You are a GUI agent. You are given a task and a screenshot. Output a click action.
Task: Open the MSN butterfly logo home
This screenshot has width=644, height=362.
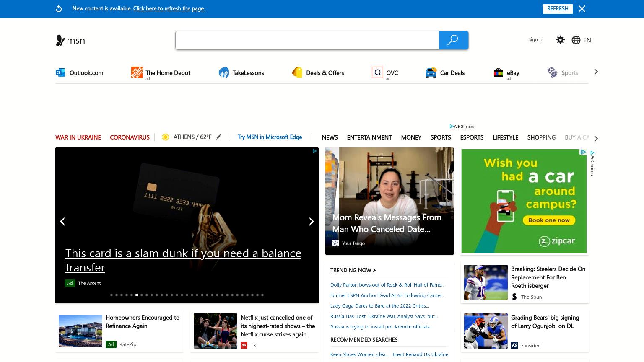(x=70, y=40)
